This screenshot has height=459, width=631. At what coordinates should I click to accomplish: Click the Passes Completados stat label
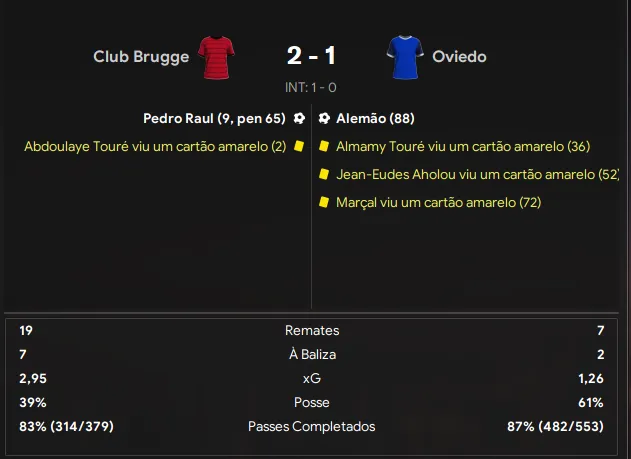(312, 426)
